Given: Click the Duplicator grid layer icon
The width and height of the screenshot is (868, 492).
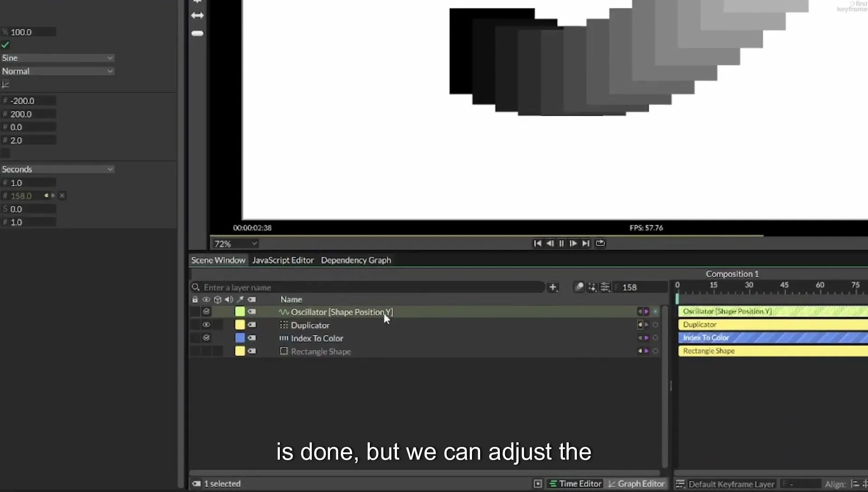Looking at the screenshot, I should (x=284, y=325).
